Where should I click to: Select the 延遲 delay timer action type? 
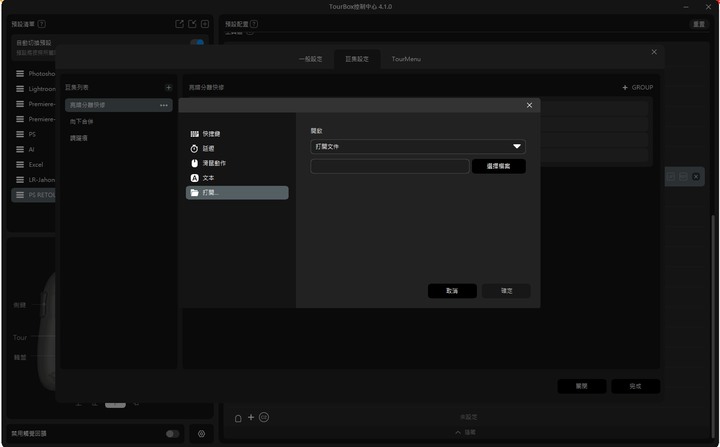pyautogui.click(x=237, y=148)
